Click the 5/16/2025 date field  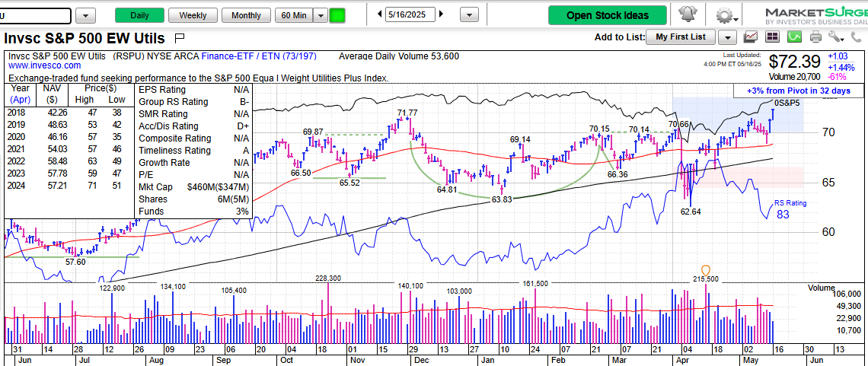pyautogui.click(x=410, y=14)
